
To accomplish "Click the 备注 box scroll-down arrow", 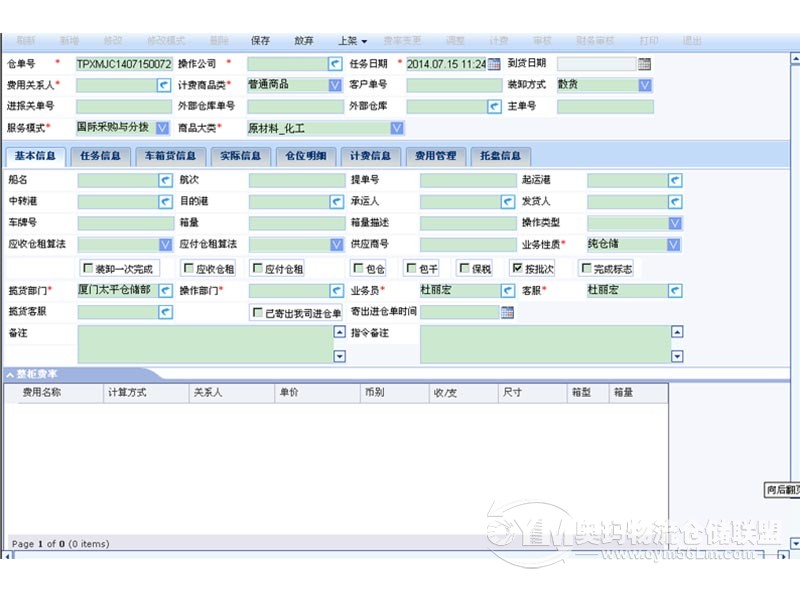I will (x=339, y=356).
